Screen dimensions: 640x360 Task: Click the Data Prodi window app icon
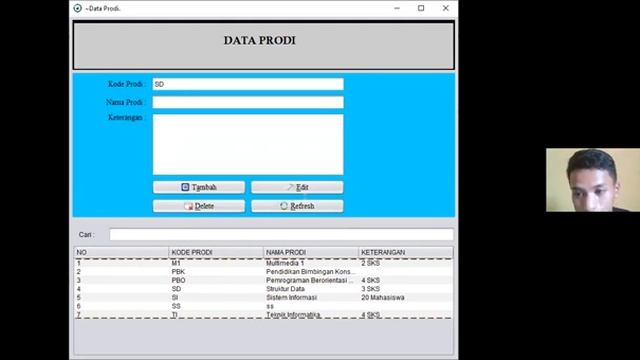tap(78, 8)
